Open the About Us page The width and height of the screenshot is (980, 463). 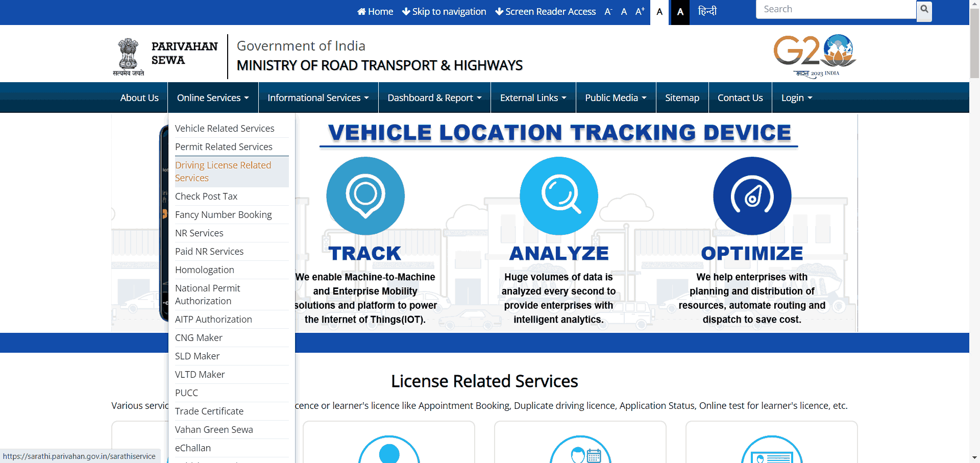click(x=139, y=98)
